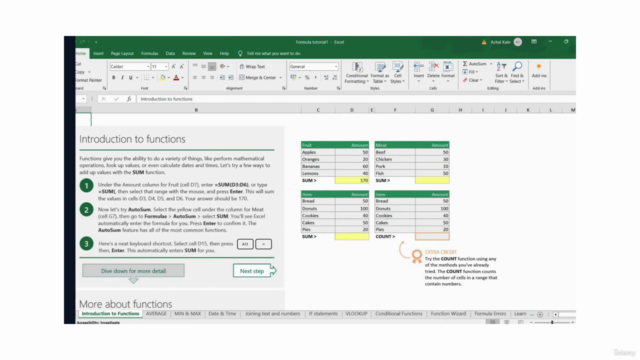Click the Format Painter button
Screen dimensions: 640x360
click(89, 80)
